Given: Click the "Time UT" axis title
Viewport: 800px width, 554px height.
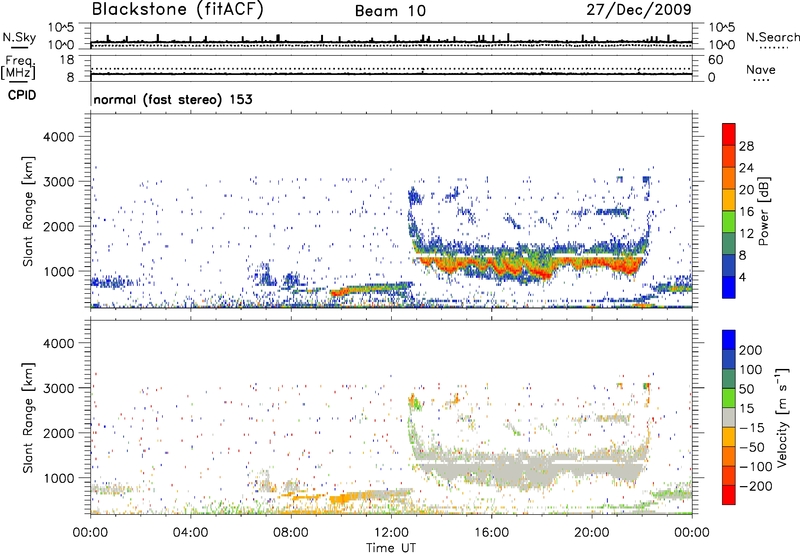Looking at the screenshot, I should click(391, 548).
